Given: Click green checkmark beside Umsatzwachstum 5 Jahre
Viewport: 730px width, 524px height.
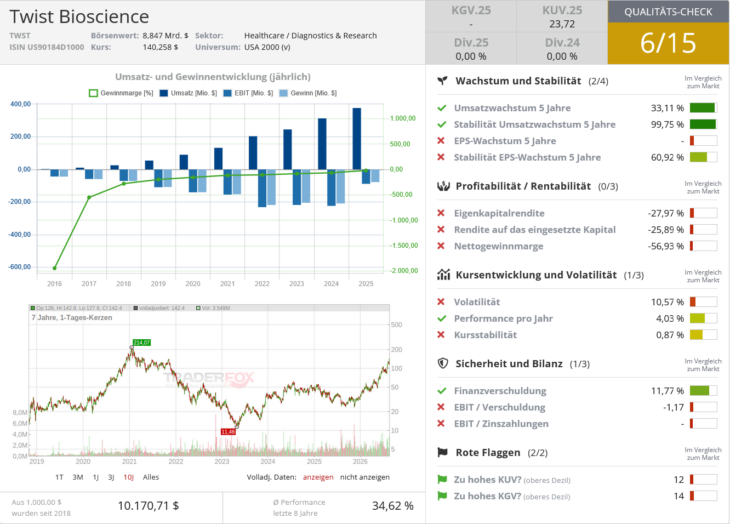Looking at the screenshot, I should [441, 108].
